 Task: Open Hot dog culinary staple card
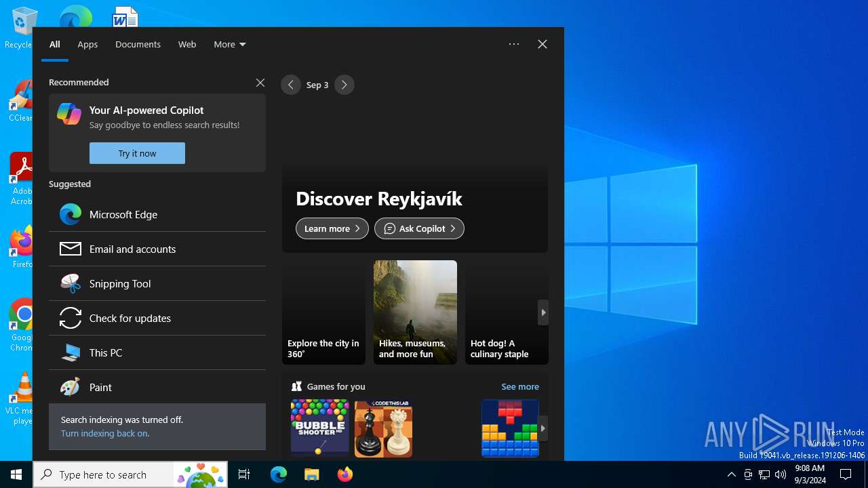507,312
